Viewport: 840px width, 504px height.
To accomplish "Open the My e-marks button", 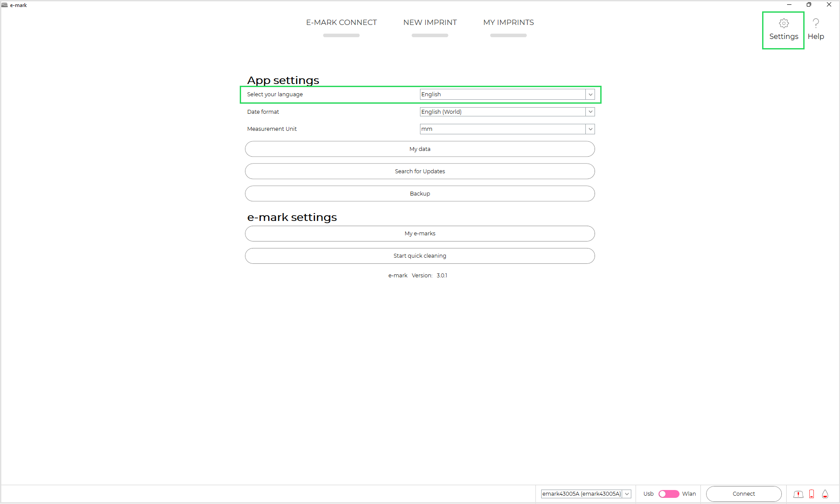I will tap(420, 234).
